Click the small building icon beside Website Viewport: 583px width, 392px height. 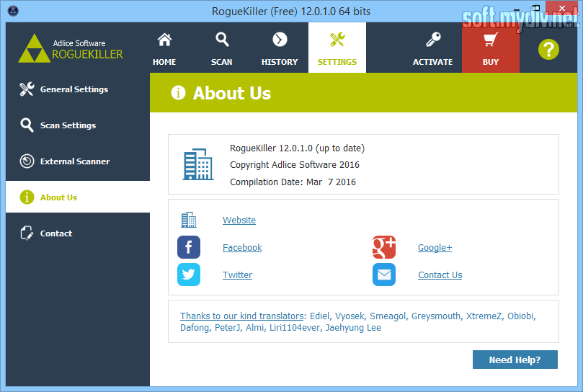[189, 220]
